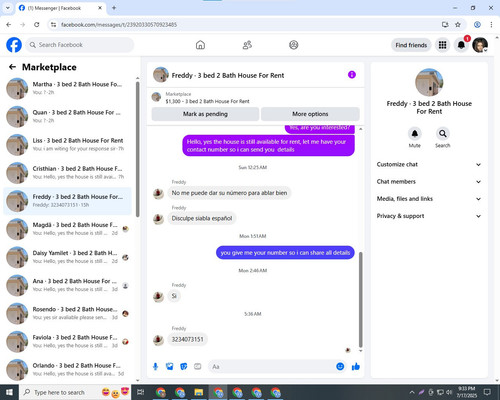Click the Find friends button
500x400 pixels.
[411, 45]
